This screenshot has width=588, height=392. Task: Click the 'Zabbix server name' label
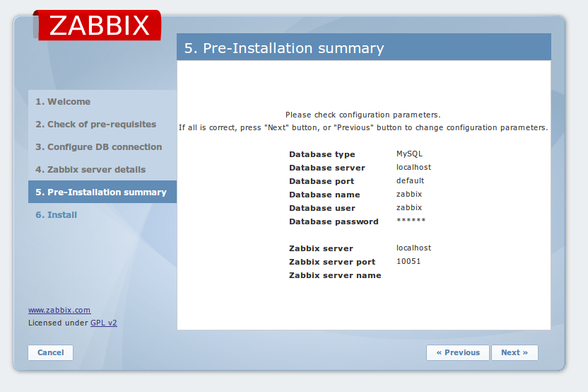click(335, 275)
